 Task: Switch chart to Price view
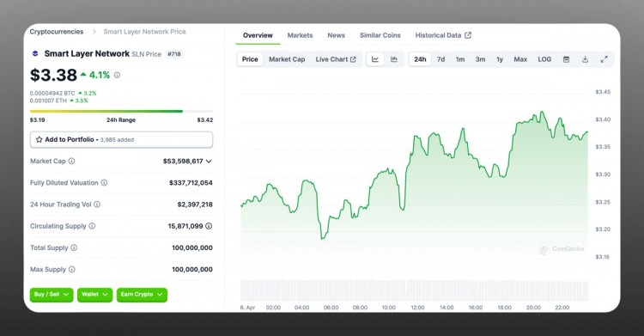(x=250, y=59)
